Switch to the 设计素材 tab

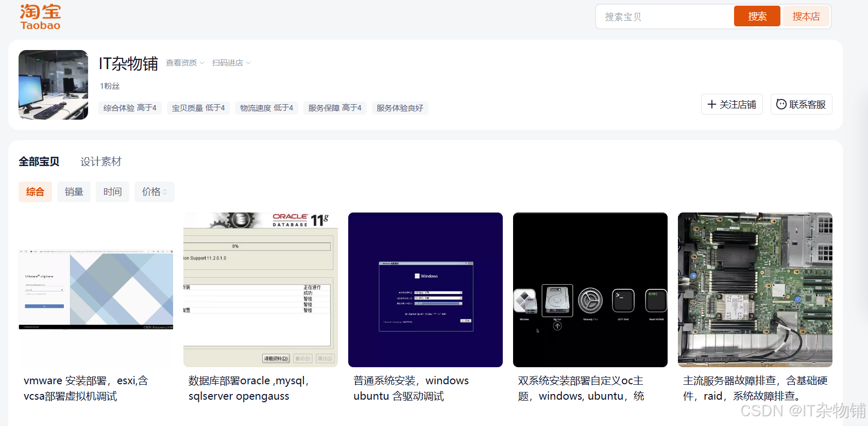(101, 161)
